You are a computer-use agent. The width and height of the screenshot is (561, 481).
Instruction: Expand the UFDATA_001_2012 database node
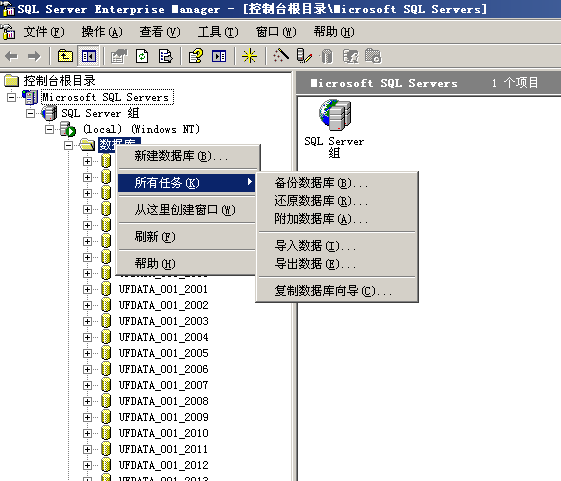pos(87,465)
